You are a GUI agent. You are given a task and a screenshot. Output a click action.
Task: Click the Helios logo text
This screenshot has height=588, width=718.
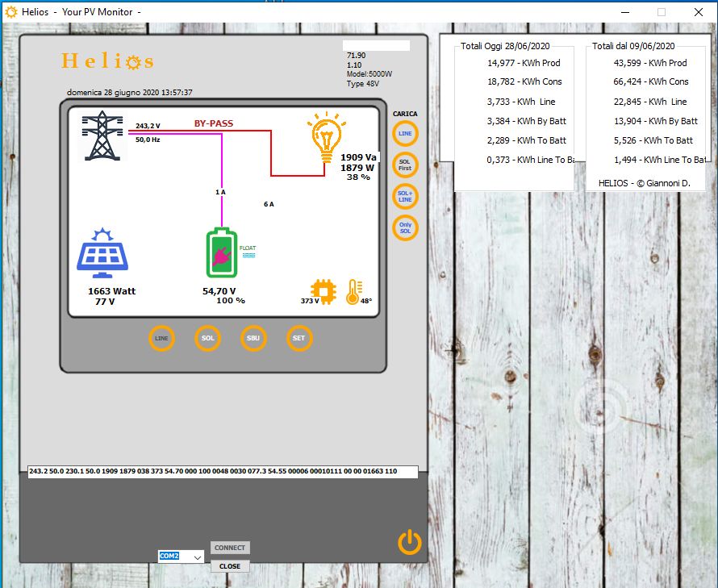click(x=108, y=60)
